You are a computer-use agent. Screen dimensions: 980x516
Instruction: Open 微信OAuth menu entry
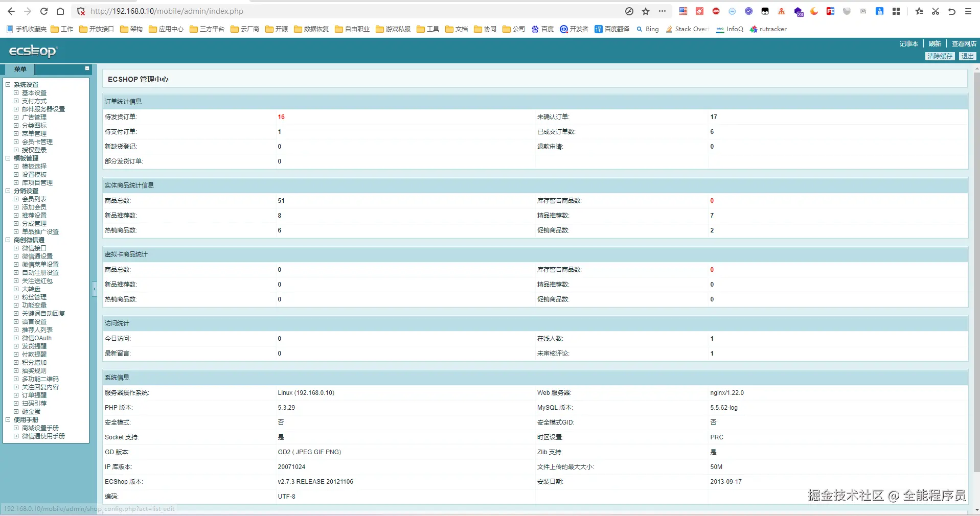(37, 338)
